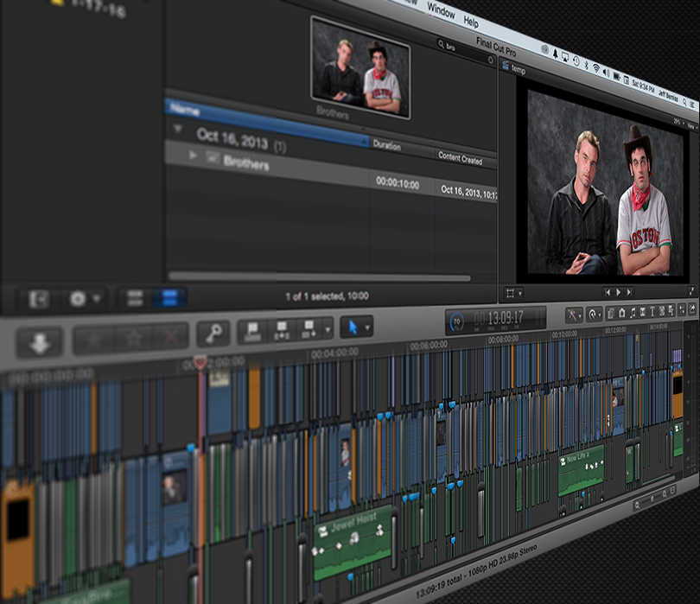
Task: Switch browser to filmstrip view
Action: coord(134,299)
